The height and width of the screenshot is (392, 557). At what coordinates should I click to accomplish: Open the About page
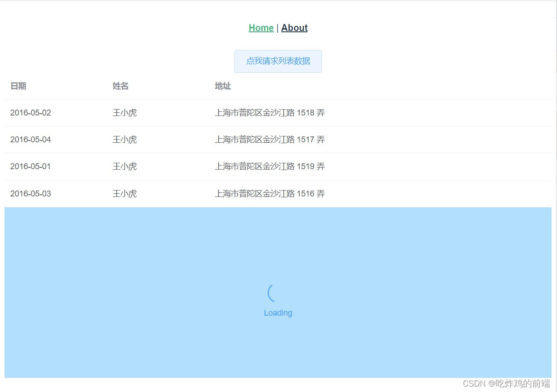tap(294, 28)
